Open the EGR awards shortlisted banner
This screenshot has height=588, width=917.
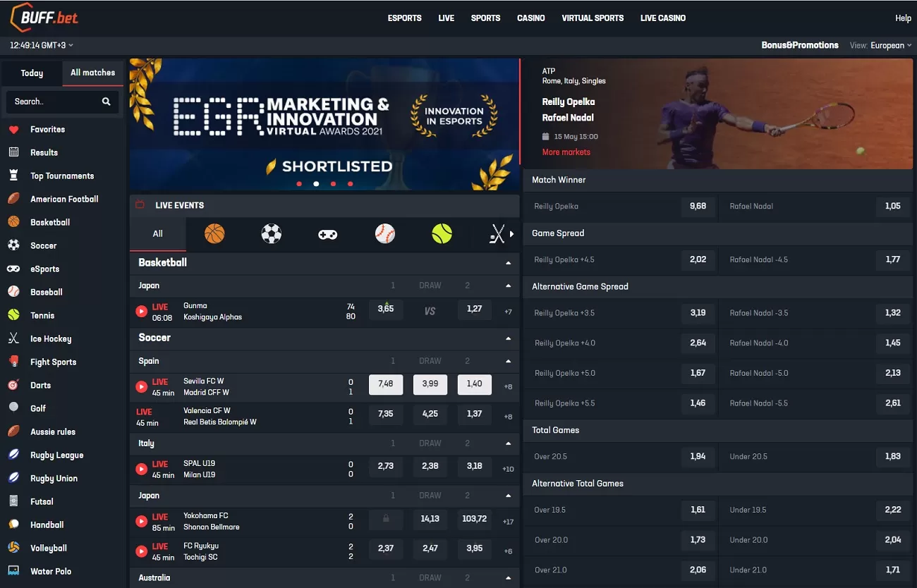(x=324, y=125)
